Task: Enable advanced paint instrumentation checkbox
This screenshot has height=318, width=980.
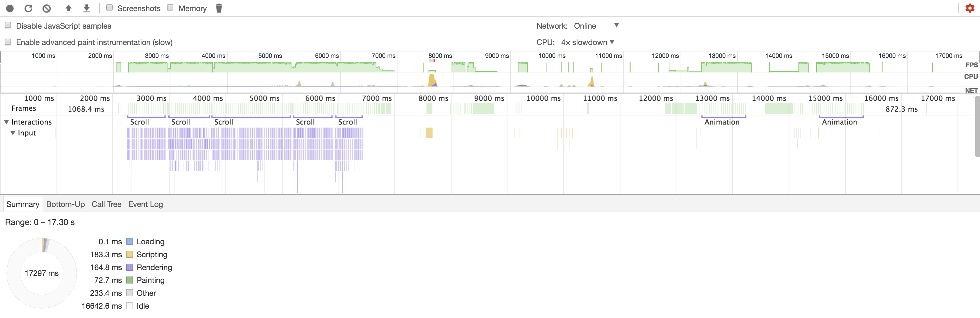Action: pyautogui.click(x=8, y=42)
